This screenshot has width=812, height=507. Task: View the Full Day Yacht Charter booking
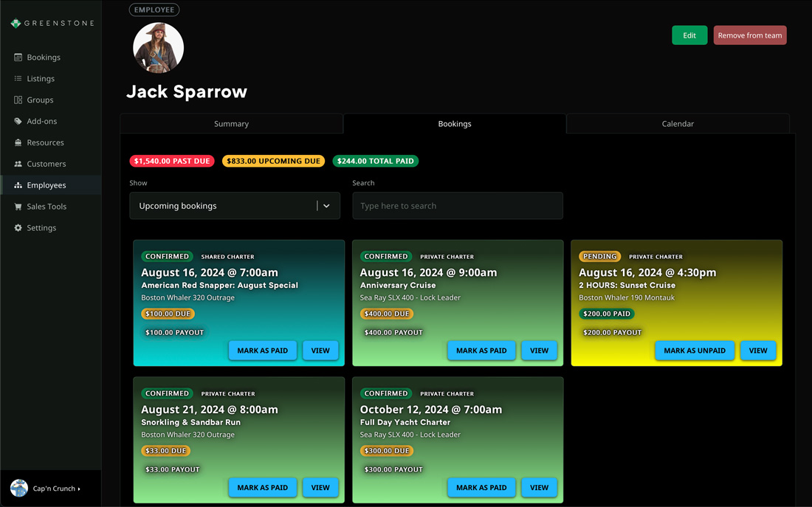[x=539, y=488]
